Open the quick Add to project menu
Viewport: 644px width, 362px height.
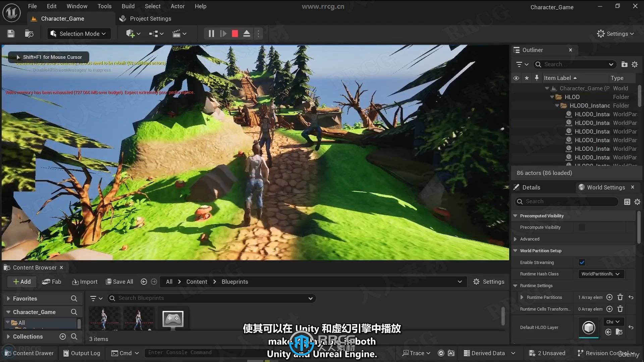tap(133, 34)
